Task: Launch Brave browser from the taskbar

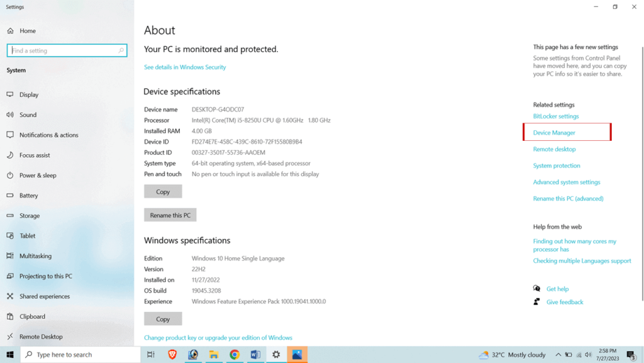Action: [172, 355]
